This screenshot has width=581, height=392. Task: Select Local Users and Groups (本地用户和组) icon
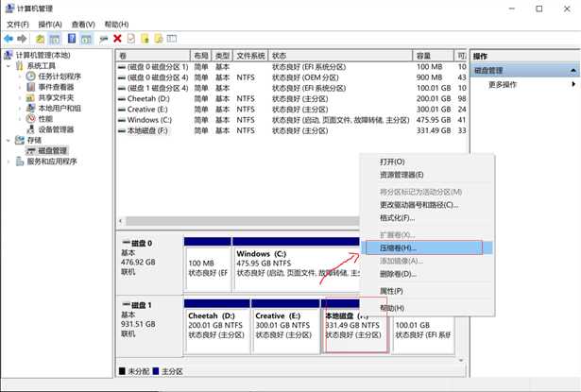[x=31, y=109]
